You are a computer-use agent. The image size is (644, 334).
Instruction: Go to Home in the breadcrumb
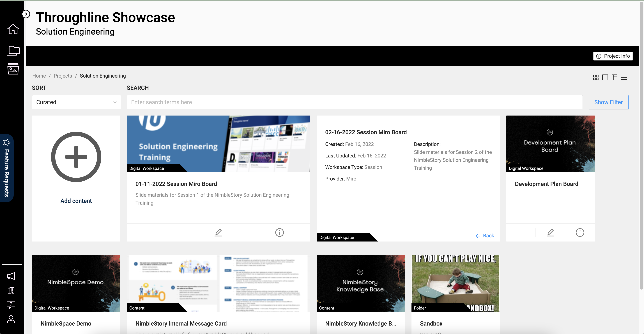39,76
